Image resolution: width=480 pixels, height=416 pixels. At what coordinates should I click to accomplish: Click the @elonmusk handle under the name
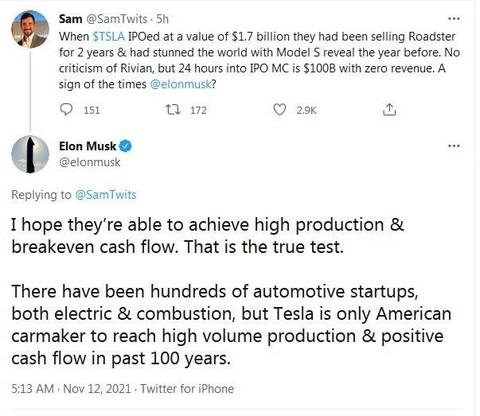[x=90, y=162]
